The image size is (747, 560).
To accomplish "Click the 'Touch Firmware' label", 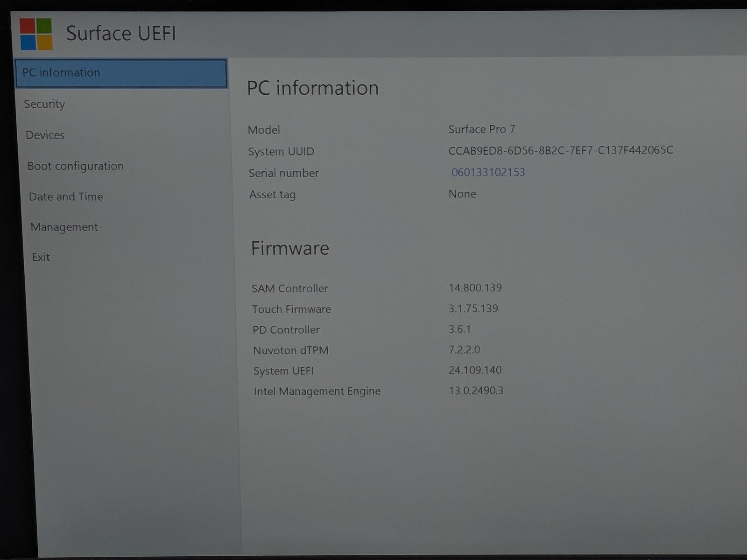I will (x=292, y=309).
